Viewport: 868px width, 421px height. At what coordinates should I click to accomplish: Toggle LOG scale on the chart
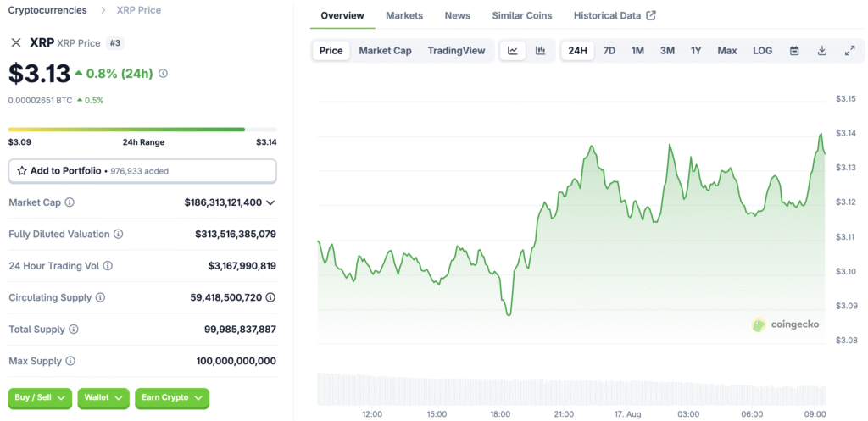pos(762,51)
